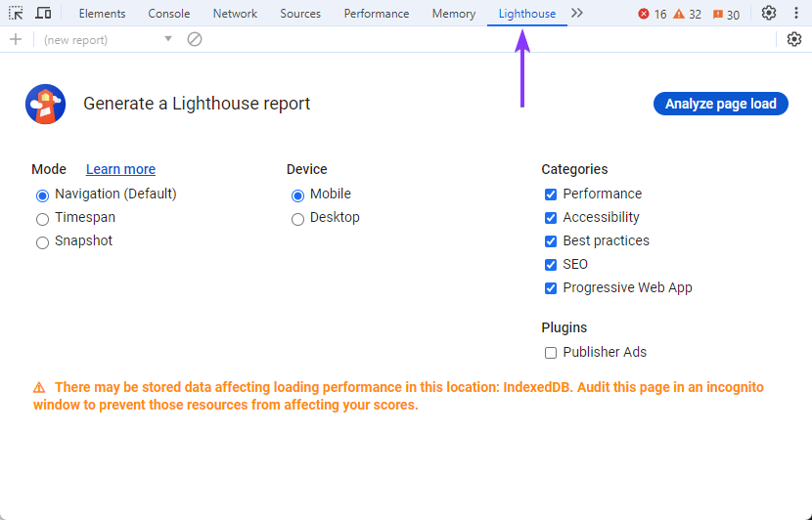Click the inspect element picker icon

(x=16, y=14)
